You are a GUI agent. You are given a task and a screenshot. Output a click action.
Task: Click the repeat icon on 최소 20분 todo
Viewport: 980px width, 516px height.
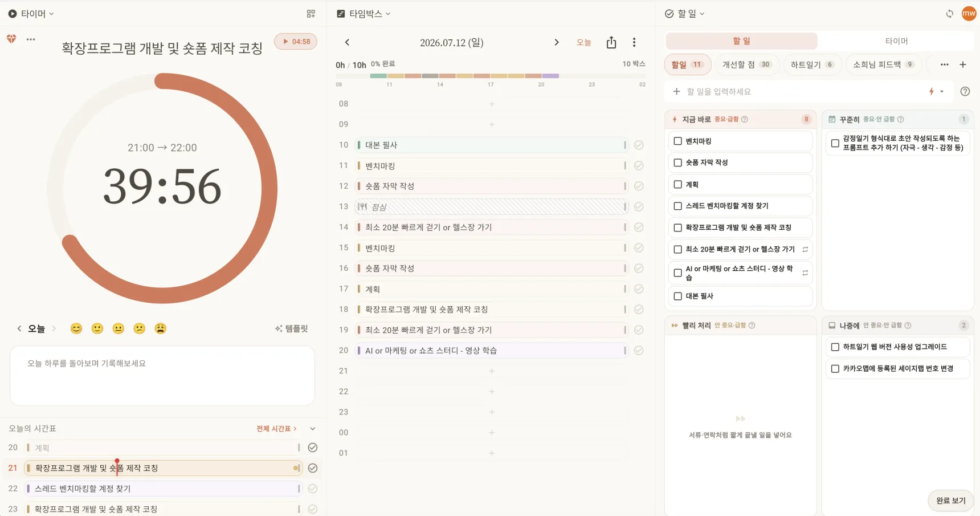[805, 249]
